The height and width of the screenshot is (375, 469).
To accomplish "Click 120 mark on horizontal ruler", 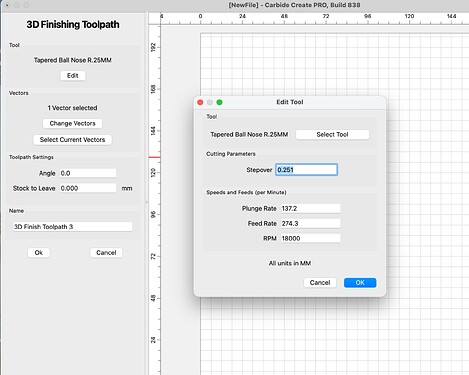I will click(x=409, y=16).
